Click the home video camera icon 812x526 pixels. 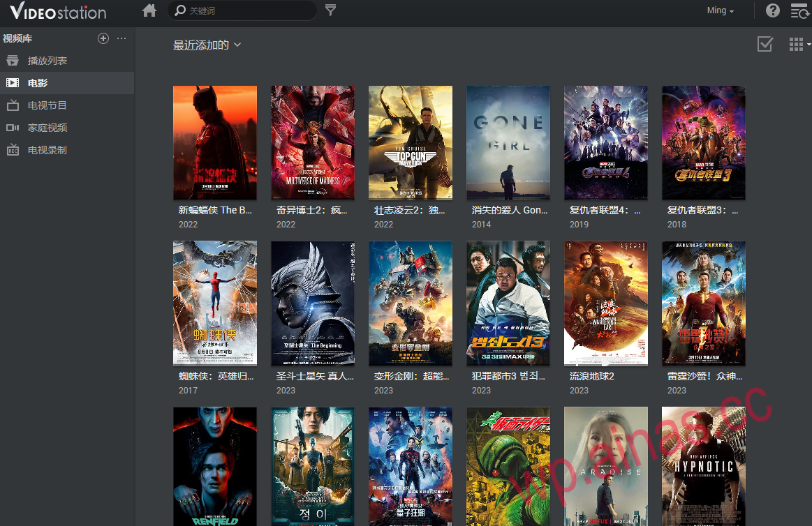13,128
